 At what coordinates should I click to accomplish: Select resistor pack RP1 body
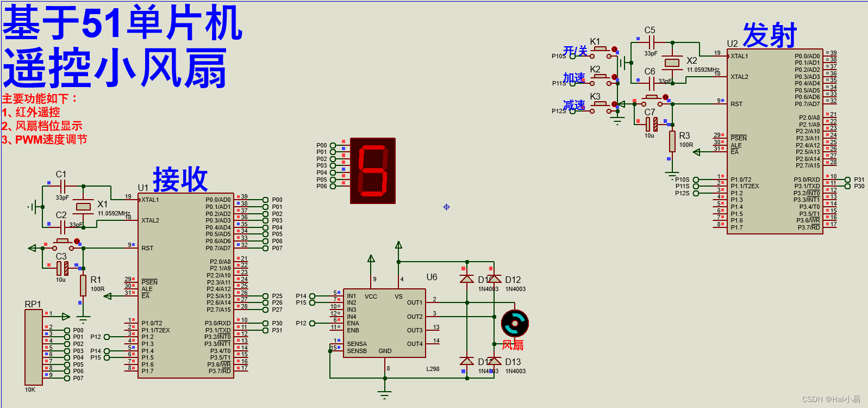pos(34,347)
